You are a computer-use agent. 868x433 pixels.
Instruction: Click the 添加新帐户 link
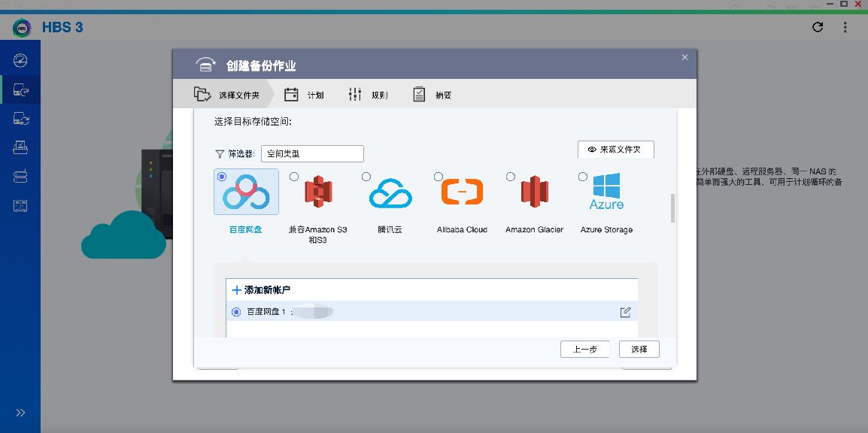(x=261, y=289)
